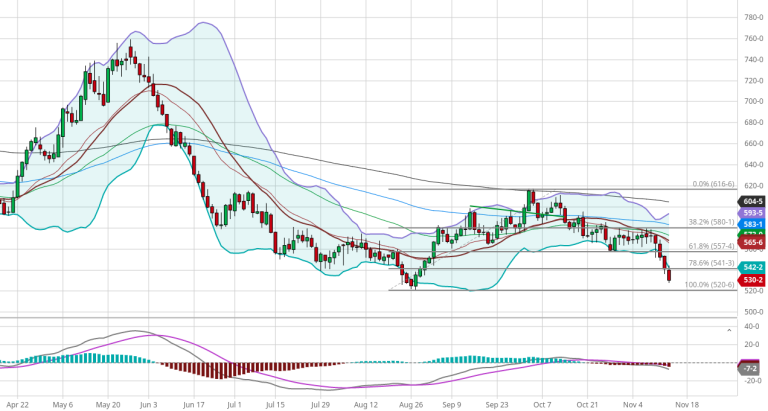Click the 700-0 label on price axis
Image resolution: width=768 pixels, height=411 pixels.
point(753,101)
